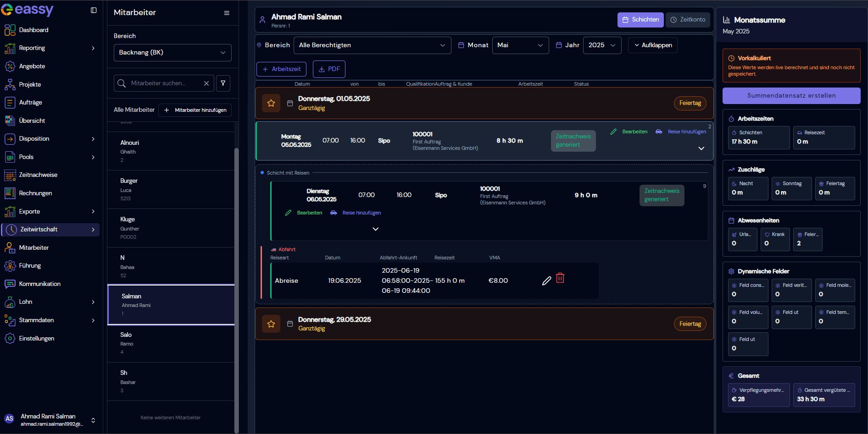Click the filter funnel icon for employees
This screenshot has width=868, height=434.
pyautogui.click(x=223, y=83)
